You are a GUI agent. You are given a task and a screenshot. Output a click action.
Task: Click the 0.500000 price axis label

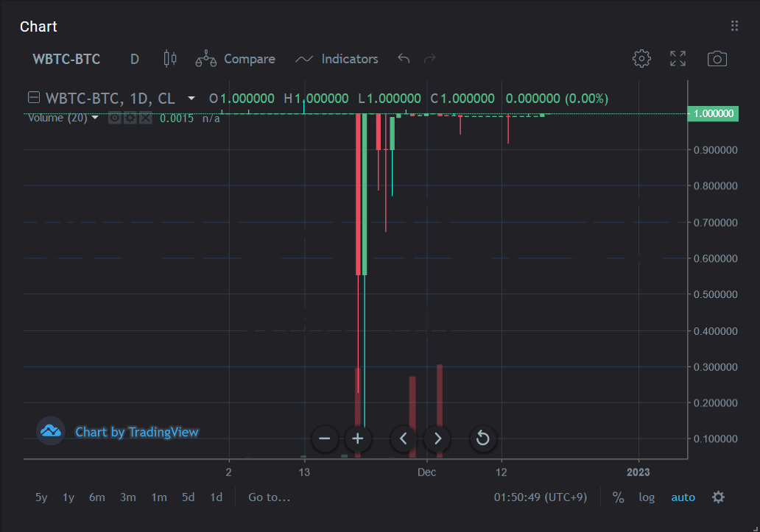click(715, 294)
